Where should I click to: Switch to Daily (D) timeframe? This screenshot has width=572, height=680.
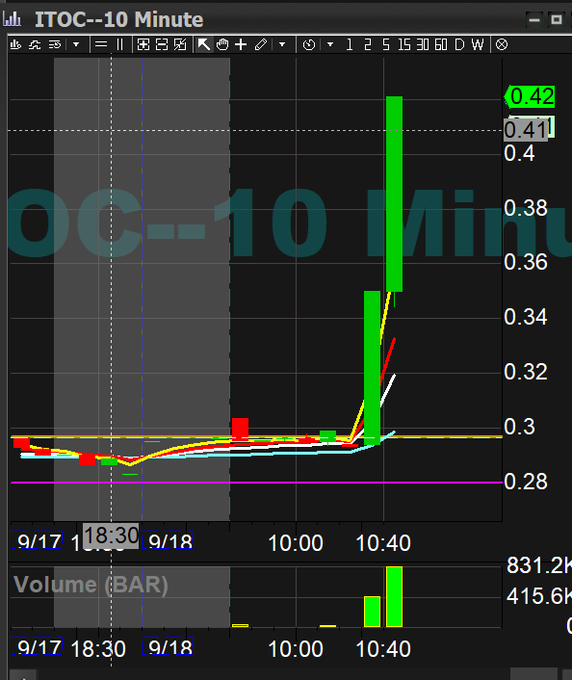[x=459, y=44]
